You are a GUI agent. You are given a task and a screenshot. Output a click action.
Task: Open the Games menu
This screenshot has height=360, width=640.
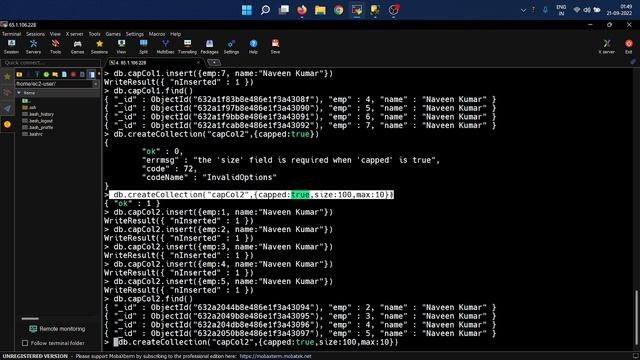tap(113, 34)
